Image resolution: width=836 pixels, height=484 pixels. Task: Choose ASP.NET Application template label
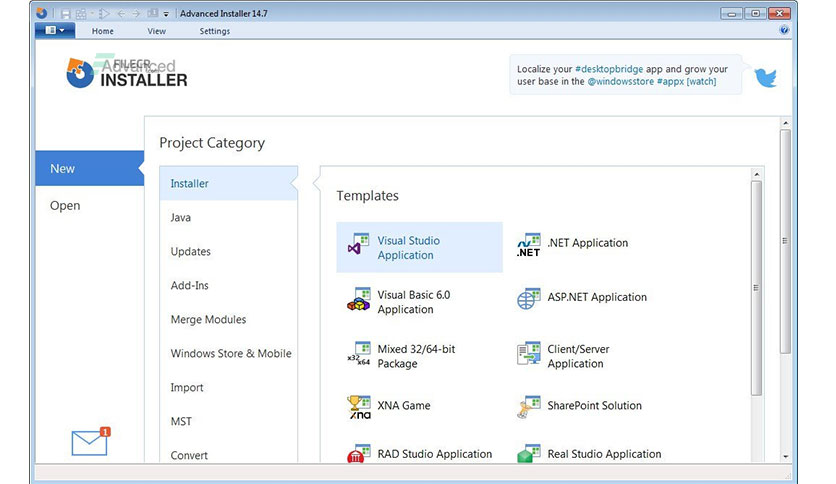[597, 297]
